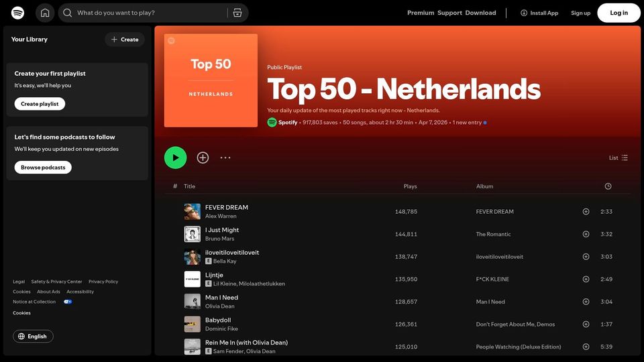The width and height of the screenshot is (644, 362).
Task: Open the Support link
Action: (x=449, y=13)
